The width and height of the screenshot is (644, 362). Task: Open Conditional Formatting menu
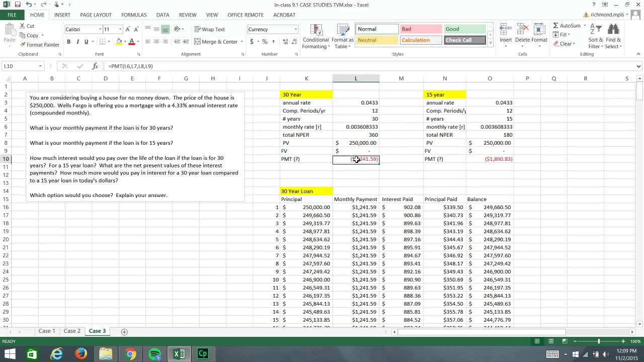pos(316,36)
